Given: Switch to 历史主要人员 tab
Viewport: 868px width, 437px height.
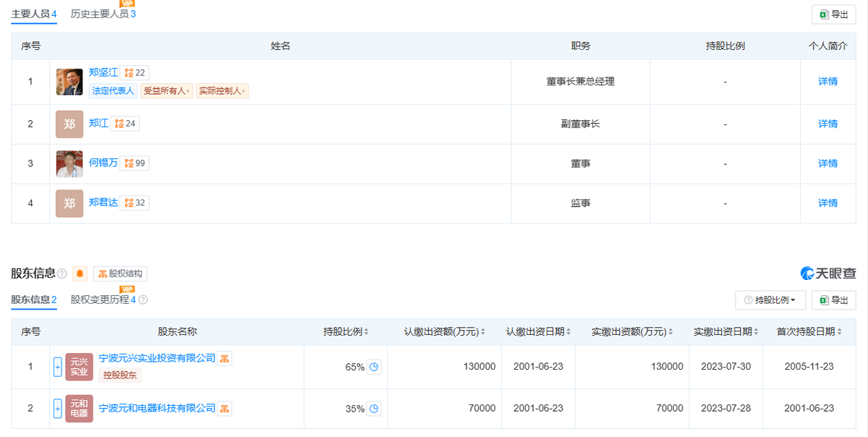Looking at the screenshot, I should 103,14.
